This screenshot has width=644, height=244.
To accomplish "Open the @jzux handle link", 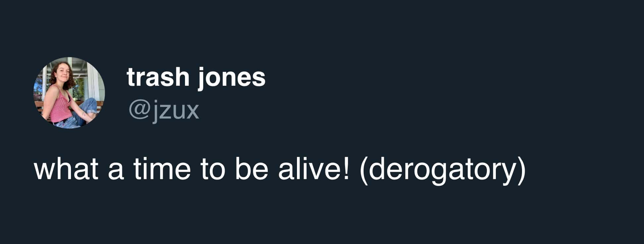I will coord(164,110).
